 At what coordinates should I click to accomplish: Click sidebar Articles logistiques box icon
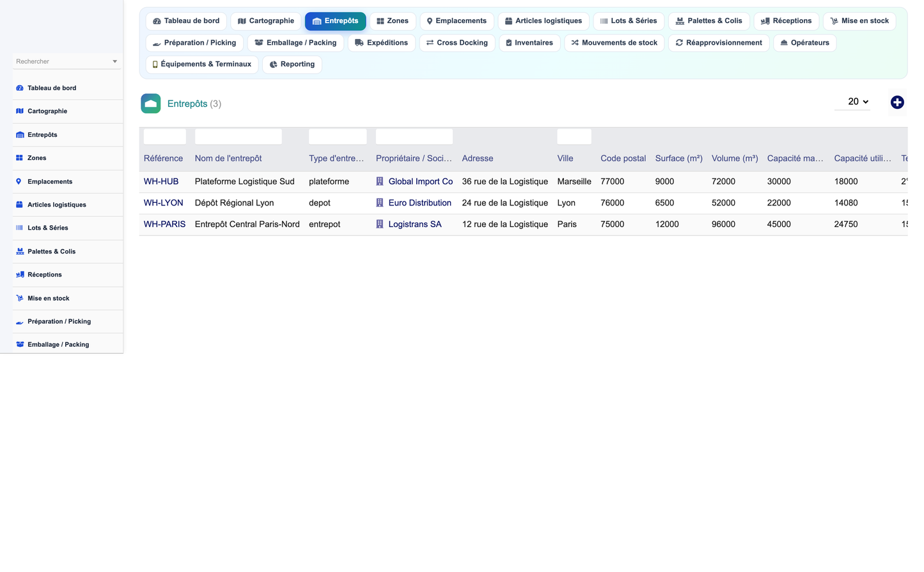pos(20,205)
